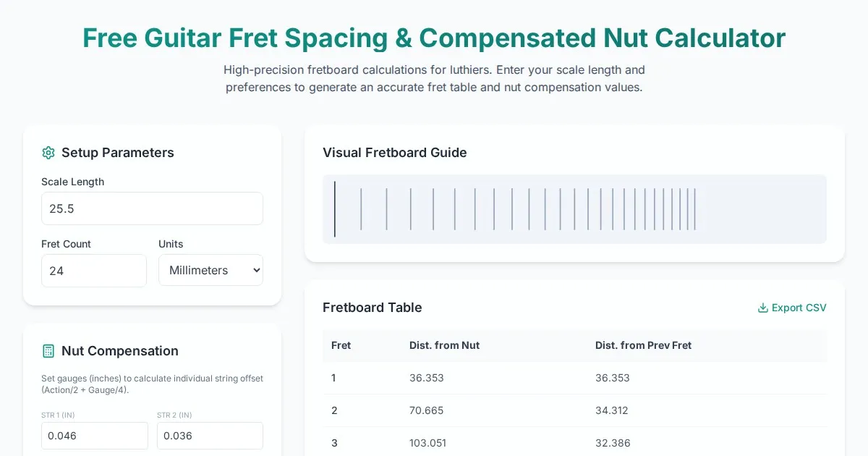Click the Fret column header

[341, 345]
